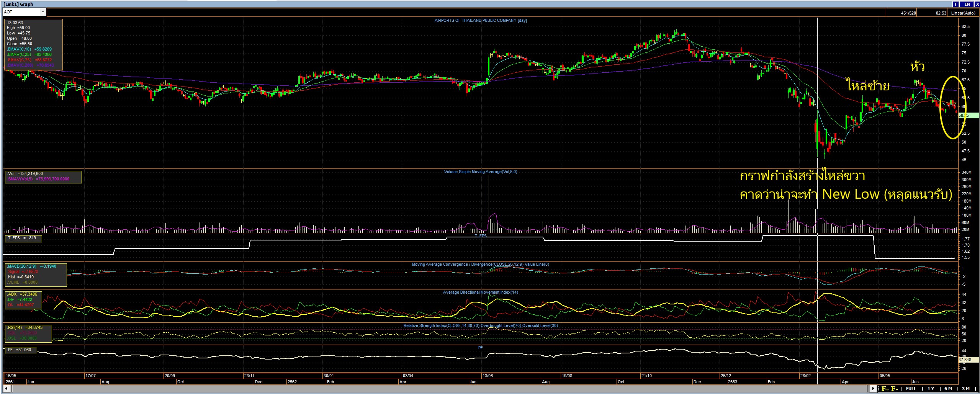The height and width of the screenshot is (394, 980).
Task: Switch to FULL time range
Action: [x=911, y=389]
